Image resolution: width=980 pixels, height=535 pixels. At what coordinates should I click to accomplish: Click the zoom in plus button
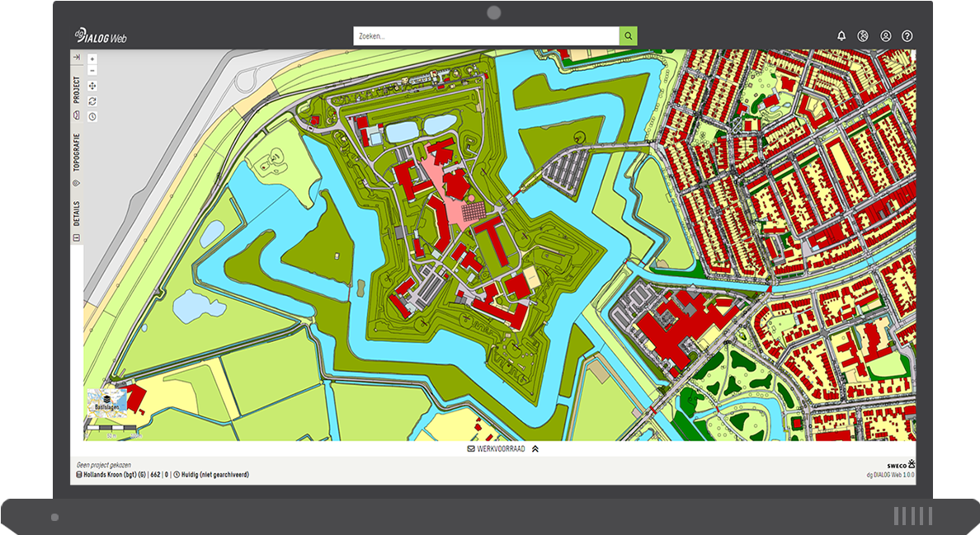tap(92, 59)
